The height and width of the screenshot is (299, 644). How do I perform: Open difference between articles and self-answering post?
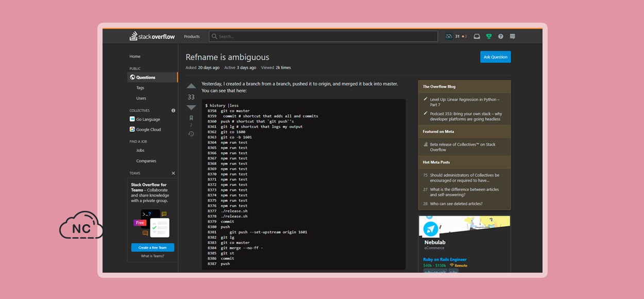[464, 192]
